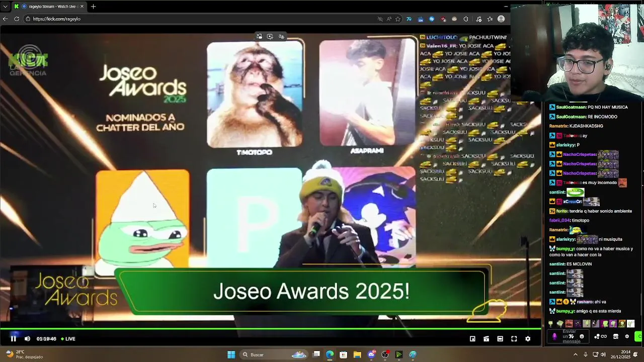This screenshot has width=644, height=362.
Task: Click the purple microphone icon in chat
Action: [x=554, y=336]
